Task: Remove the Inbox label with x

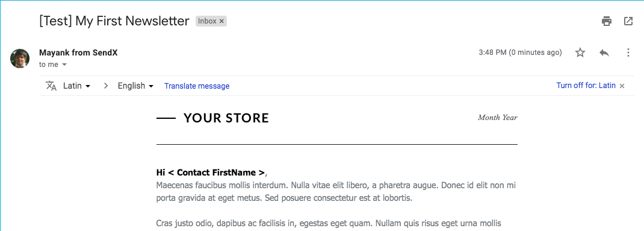Action: point(221,21)
